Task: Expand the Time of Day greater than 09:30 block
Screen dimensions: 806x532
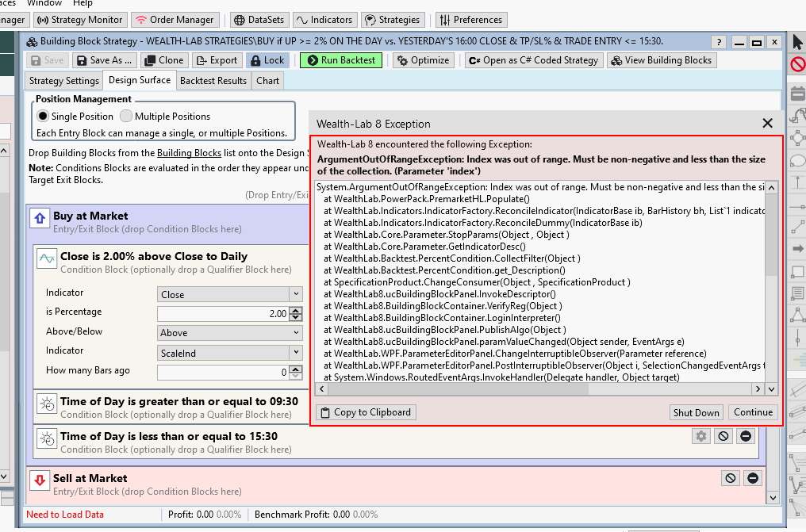Action: 178,401
